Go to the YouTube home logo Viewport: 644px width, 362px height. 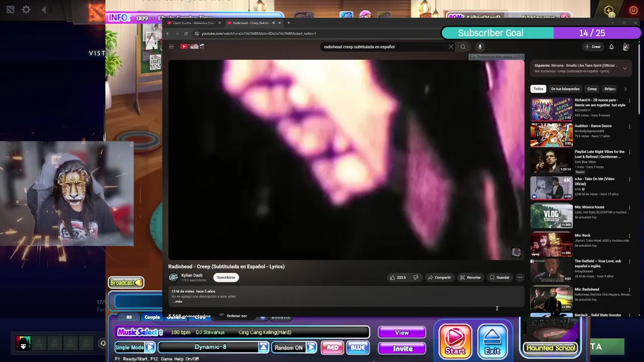pyautogui.click(x=193, y=47)
